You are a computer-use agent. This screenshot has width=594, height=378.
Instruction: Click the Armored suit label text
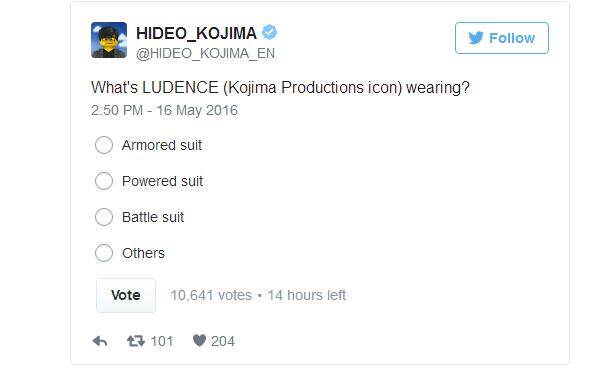pyautogui.click(x=162, y=145)
